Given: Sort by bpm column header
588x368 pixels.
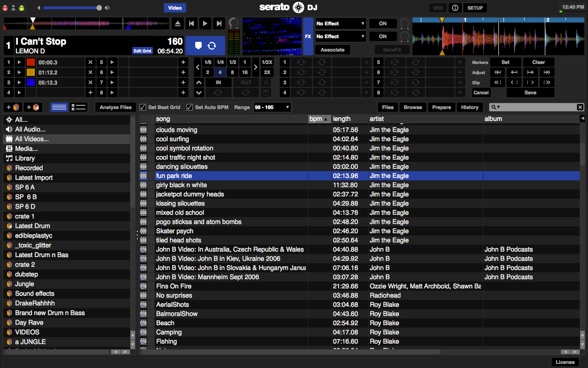Looking at the screenshot, I should click(319, 119).
